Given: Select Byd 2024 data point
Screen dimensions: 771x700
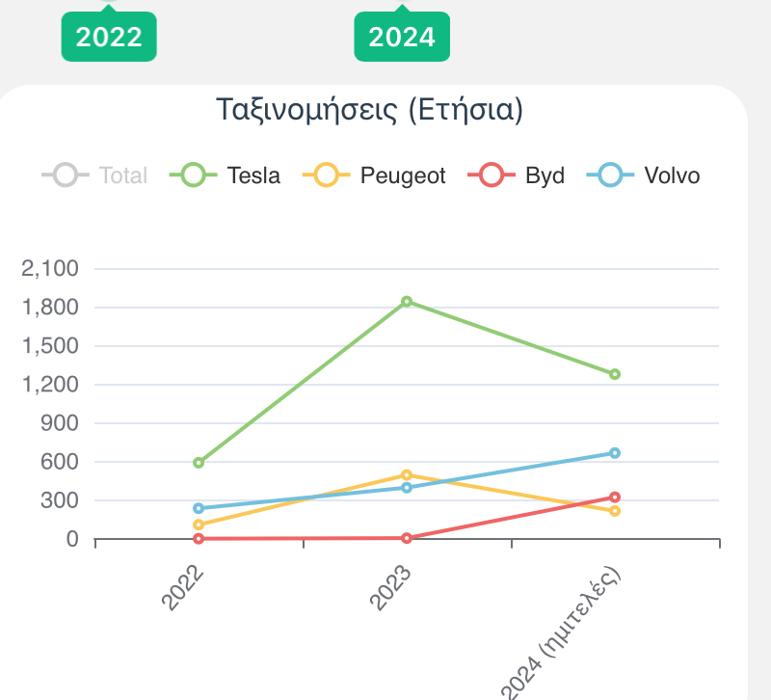Looking at the screenshot, I should (615, 498).
